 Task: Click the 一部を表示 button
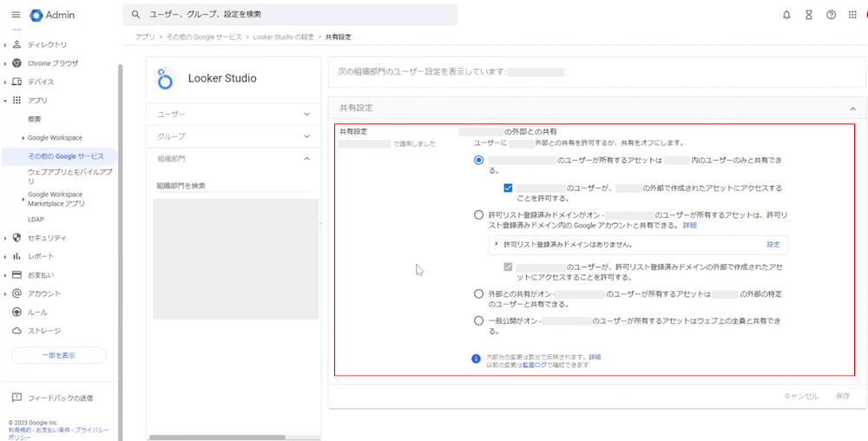(59, 355)
